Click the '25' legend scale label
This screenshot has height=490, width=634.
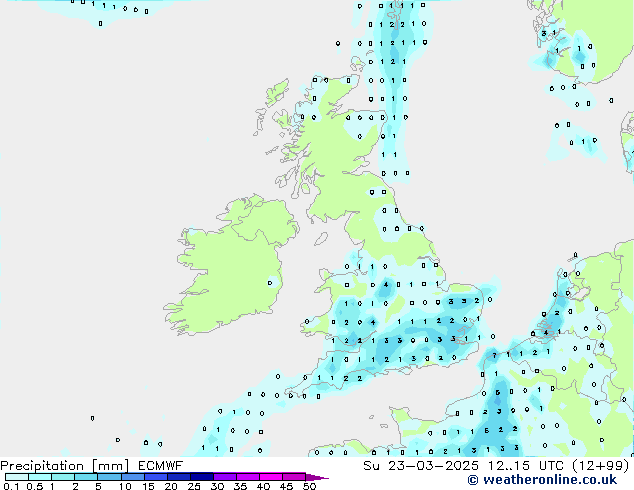pos(194,486)
